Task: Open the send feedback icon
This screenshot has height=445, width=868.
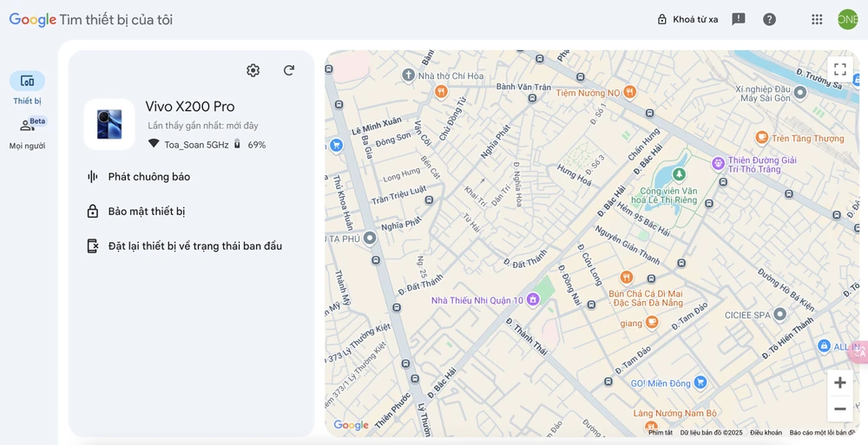Action: [x=739, y=19]
